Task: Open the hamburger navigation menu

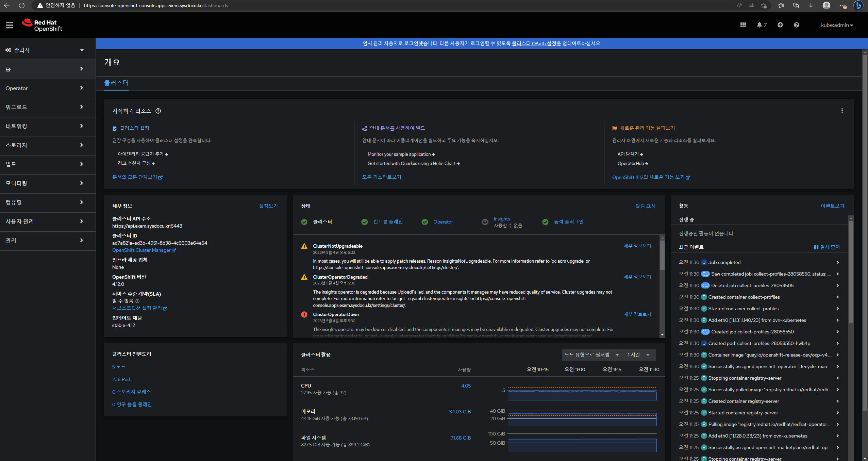Action: pyautogui.click(x=10, y=25)
